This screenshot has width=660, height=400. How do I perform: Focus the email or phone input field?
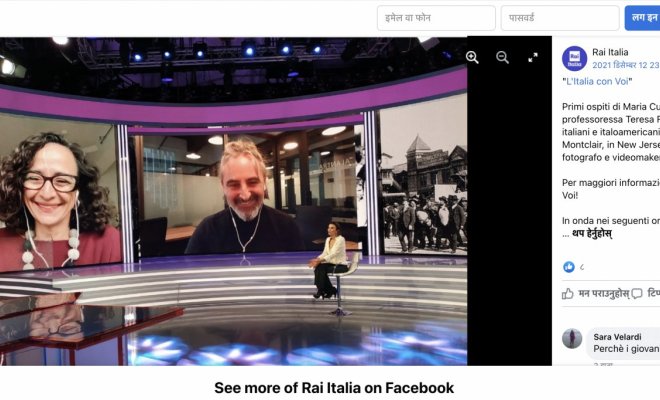436,18
